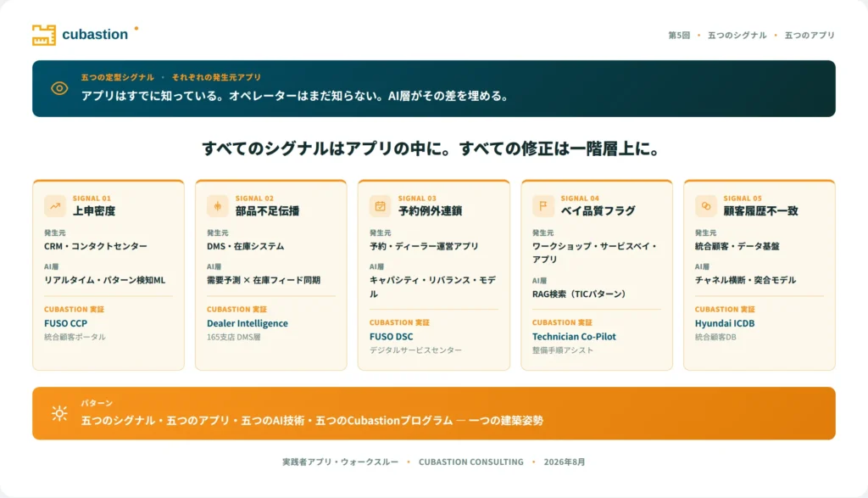This screenshot has height=498, width=868.
Task: Click the 顧客履歴不一致 card title
Action: pos(760,210)
